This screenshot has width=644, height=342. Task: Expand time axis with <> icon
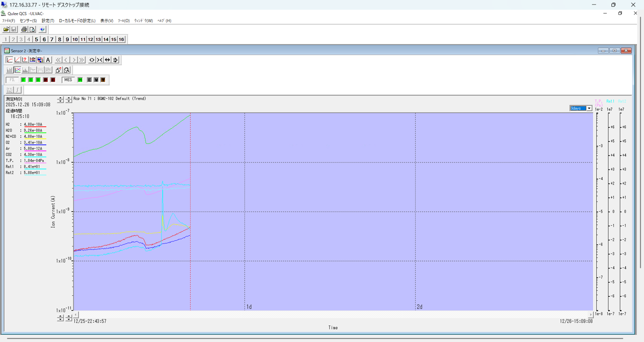(x=92, y=60)
